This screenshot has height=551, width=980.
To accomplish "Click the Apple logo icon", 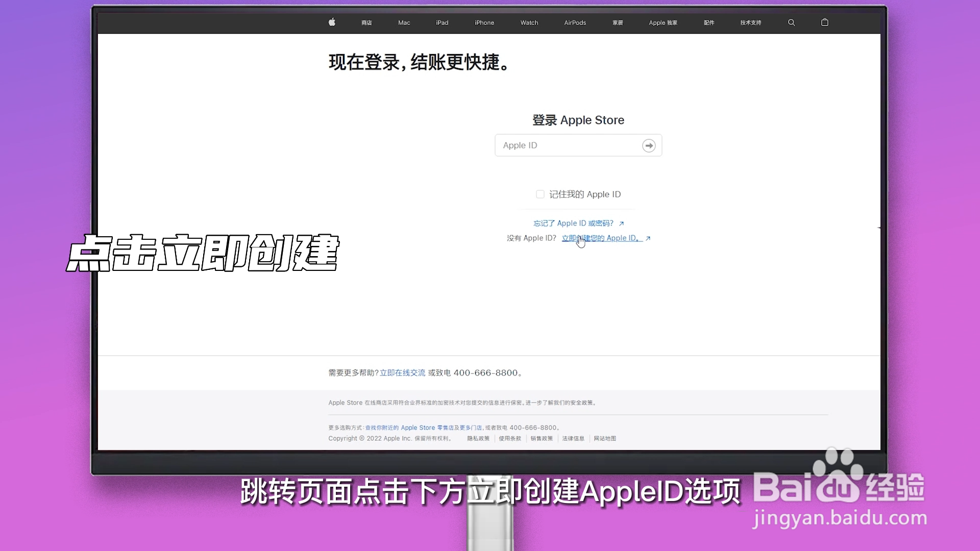I will (x=332, y=22).
